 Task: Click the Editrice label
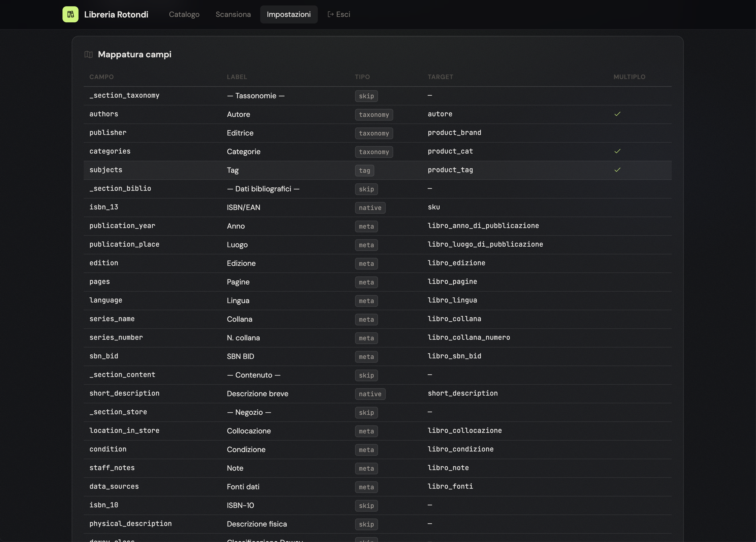click(x=240, y=133)
